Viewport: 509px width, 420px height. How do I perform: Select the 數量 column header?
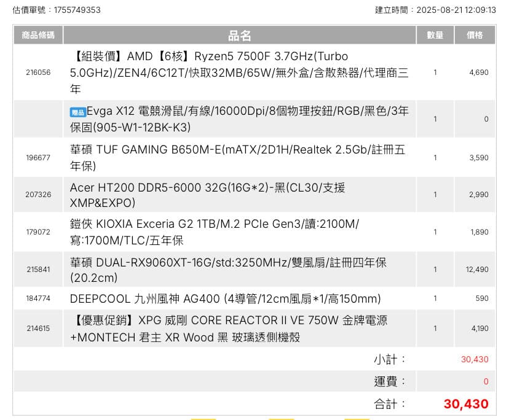435,35
